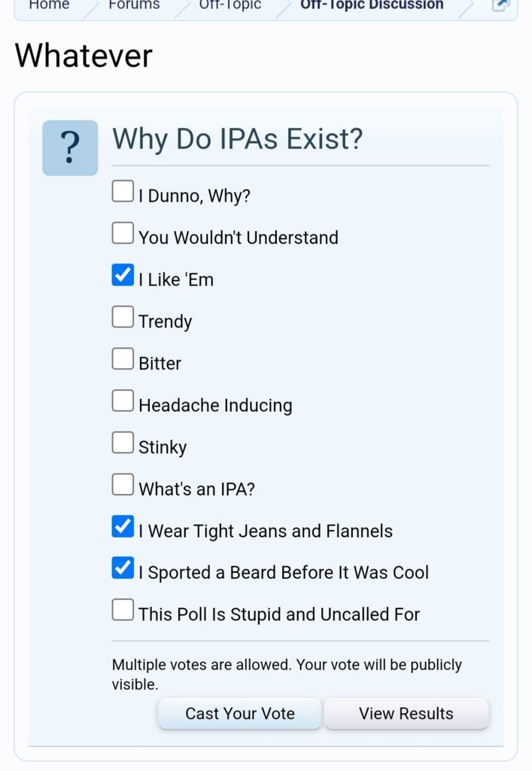Check the "I Dunno, Why?" option
This screenshot has width=532, height=771.
click(x=123, y=190)
